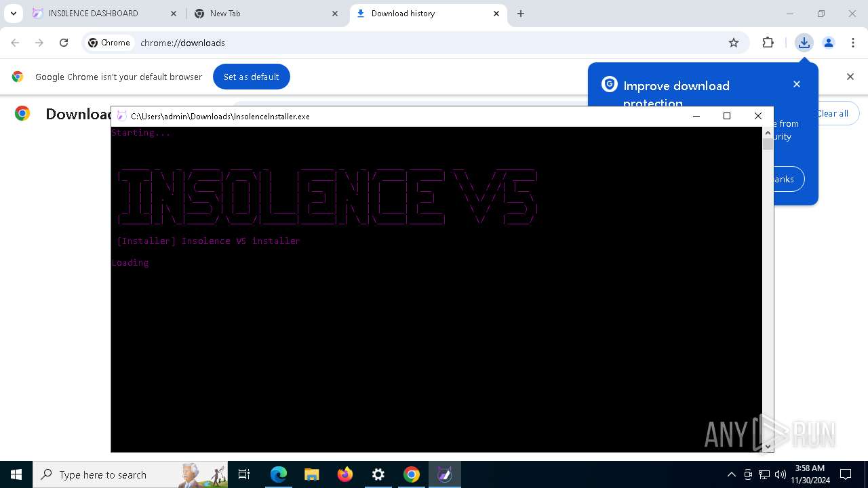Open the notification center icon
Viewport: 868px width, 488px height.
(x=846, y=474)
